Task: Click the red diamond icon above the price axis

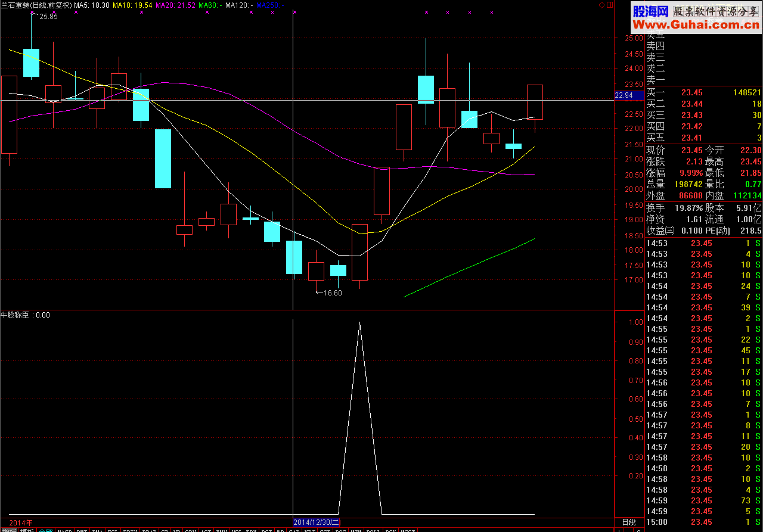Action: pos(601,5)
